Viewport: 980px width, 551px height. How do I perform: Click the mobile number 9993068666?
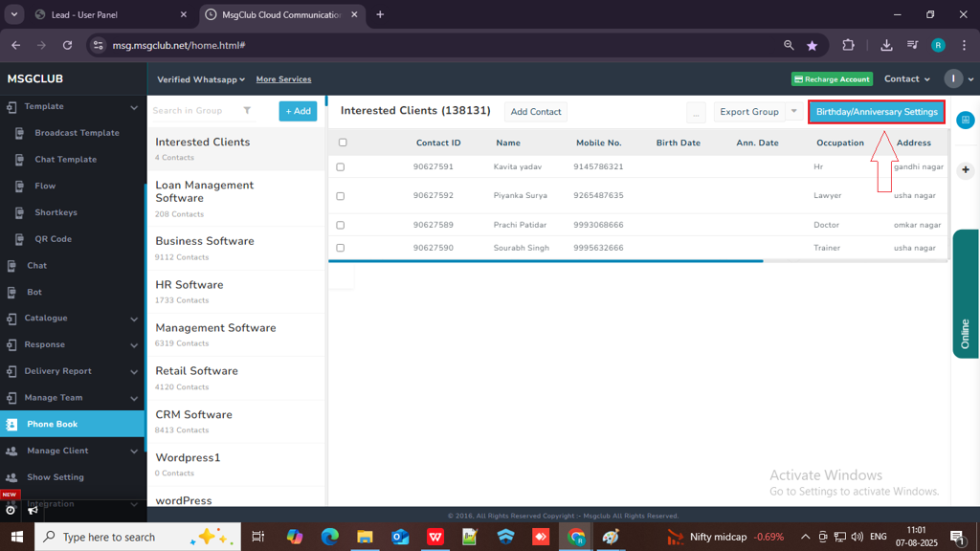coord(598,225)
